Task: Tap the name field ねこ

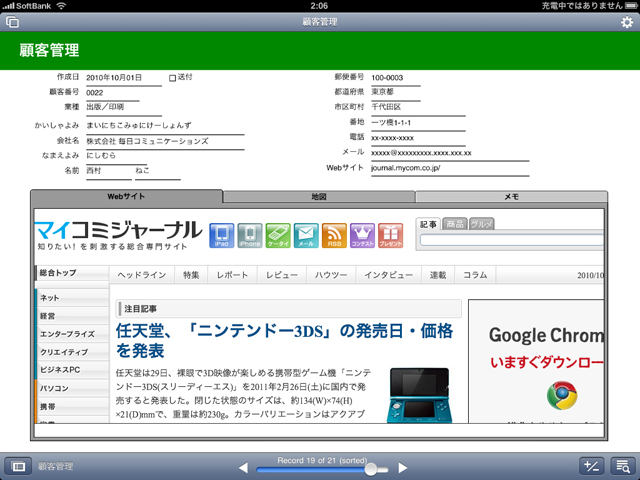Action: pos(158,171)
